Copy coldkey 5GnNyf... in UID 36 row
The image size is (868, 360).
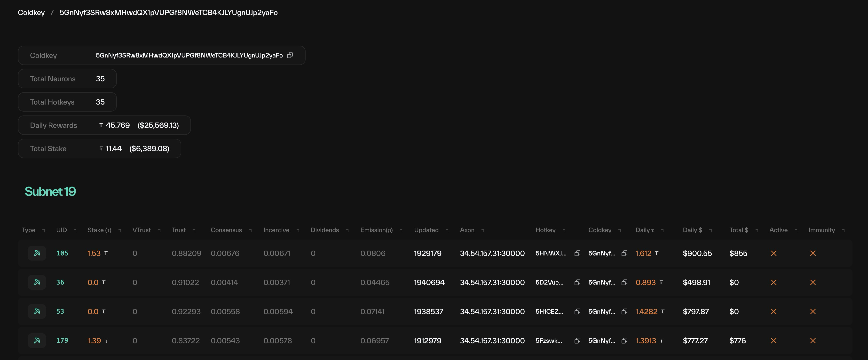click(x=624, y=282)
